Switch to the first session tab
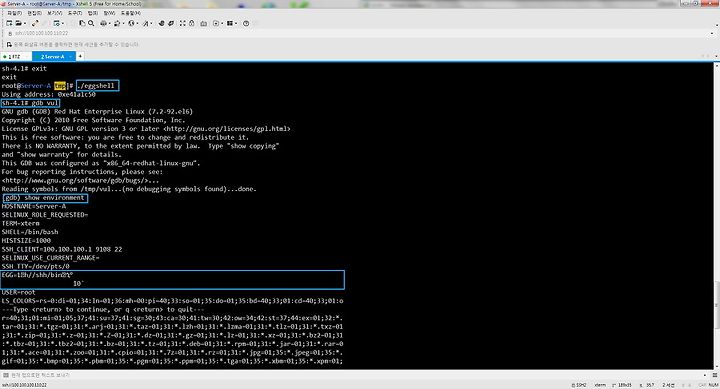The height and width of the screenshot is (389, 720). coord(15,56)
